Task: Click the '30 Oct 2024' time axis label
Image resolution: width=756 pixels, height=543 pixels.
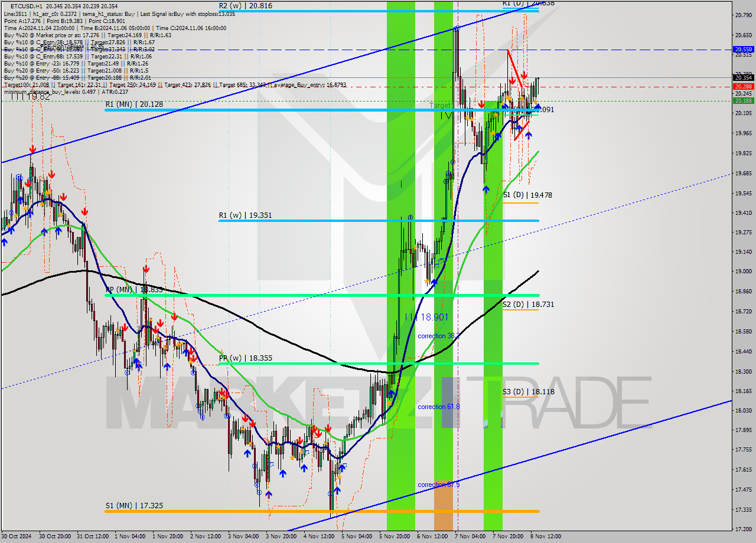Action: [x=17, y=537]
